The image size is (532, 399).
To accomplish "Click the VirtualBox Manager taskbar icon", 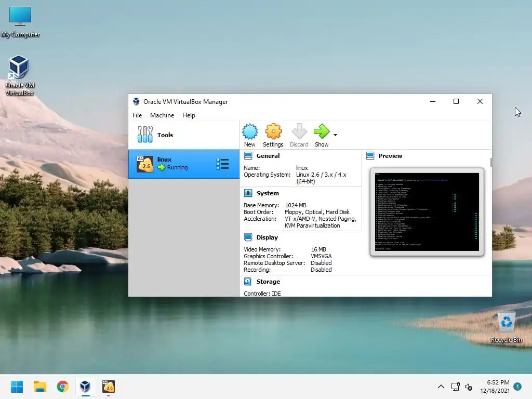I will tap(86, 387).
